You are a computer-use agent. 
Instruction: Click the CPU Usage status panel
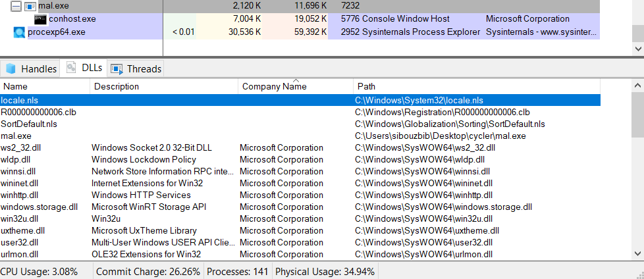click(x=40, y=271)
